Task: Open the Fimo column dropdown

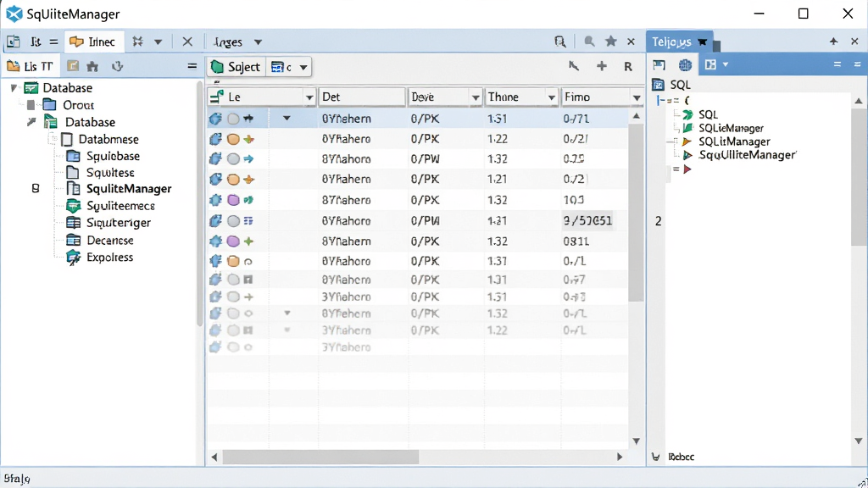Action: pyautogui.click(x=637, y=98)
